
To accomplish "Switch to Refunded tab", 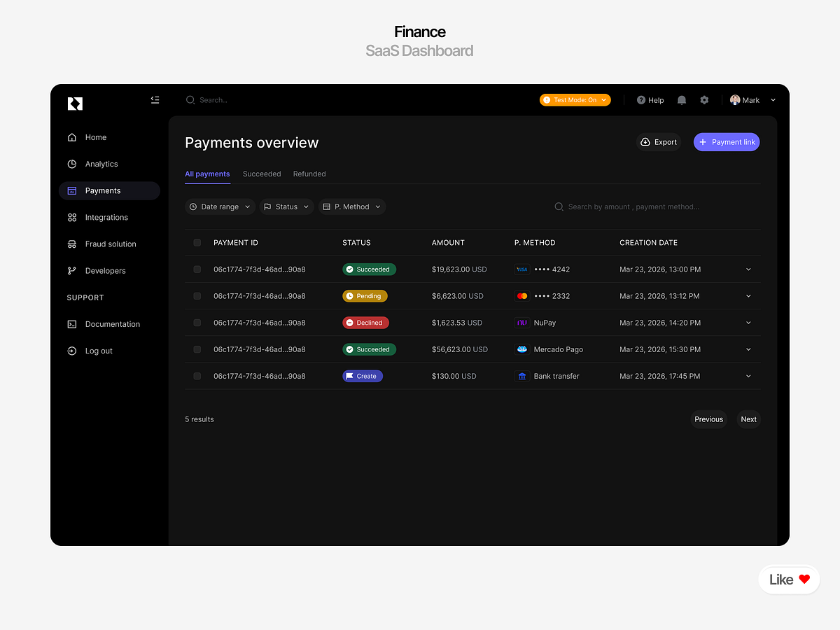I will click(x=309, y=174).
